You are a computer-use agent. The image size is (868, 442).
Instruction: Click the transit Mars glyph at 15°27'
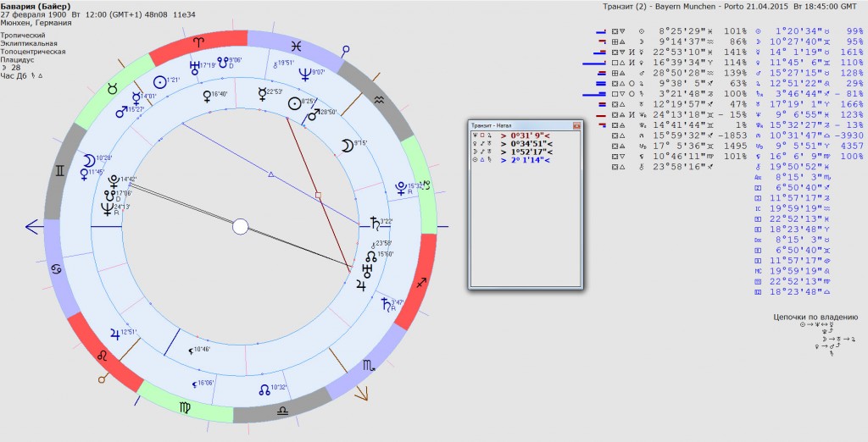coord(122,113)
